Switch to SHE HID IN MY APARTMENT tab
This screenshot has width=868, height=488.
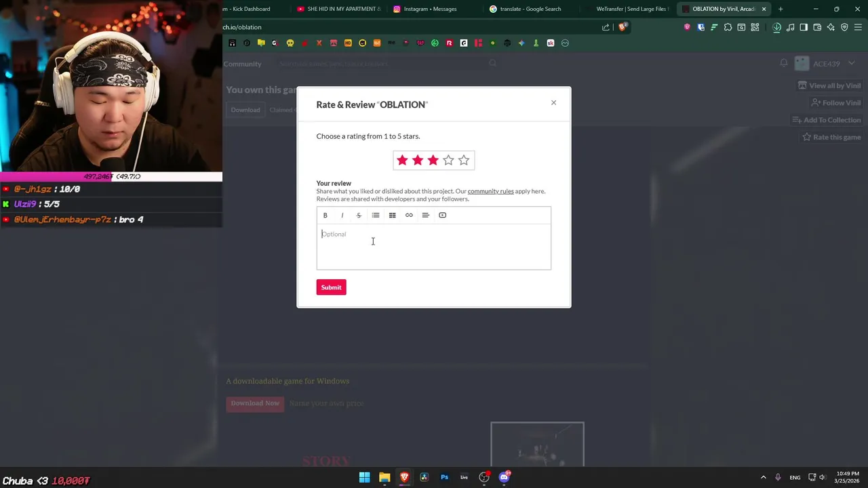(339, 9)
